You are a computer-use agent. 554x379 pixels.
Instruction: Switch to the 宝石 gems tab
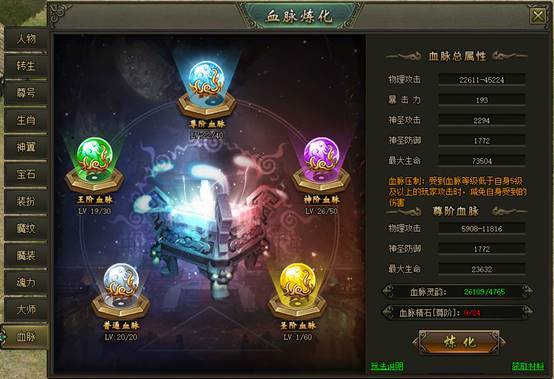pos(26,174)
